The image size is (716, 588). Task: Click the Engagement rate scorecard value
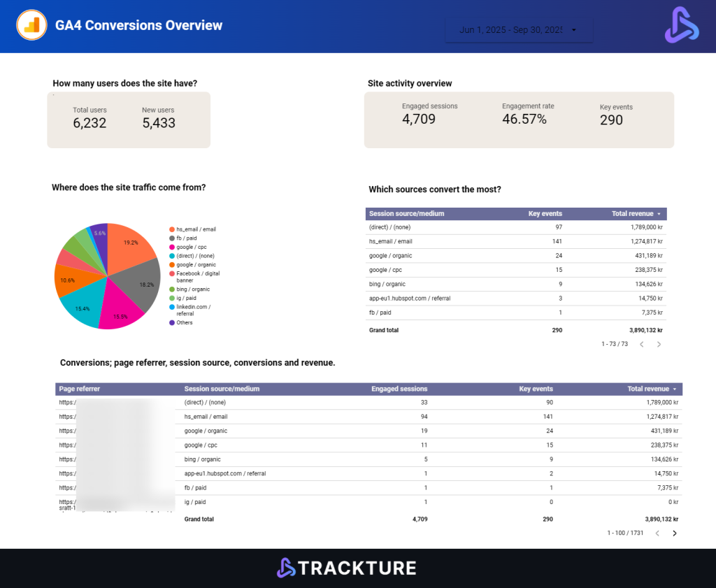524,120
